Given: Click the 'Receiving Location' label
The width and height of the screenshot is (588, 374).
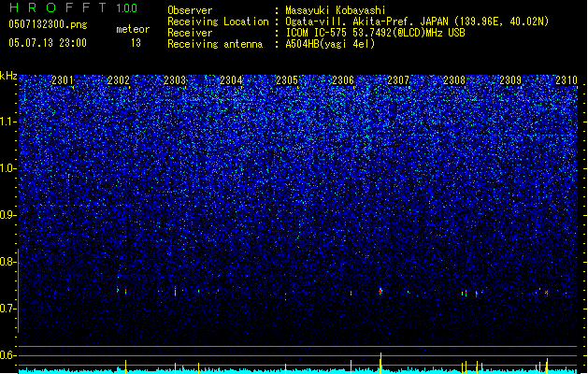Looking at the screenshot, I should pyautogui.click(x=218, y=22).
